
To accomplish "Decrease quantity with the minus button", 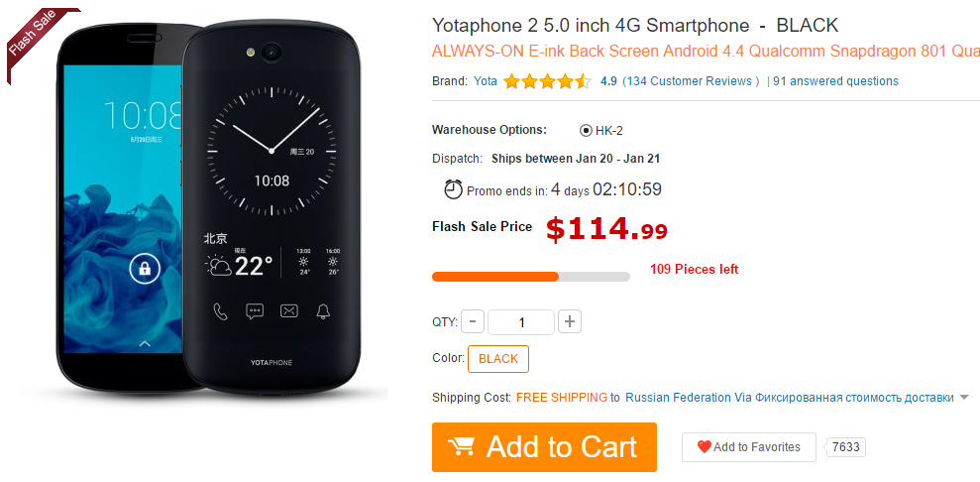I will tap(473, 322).
